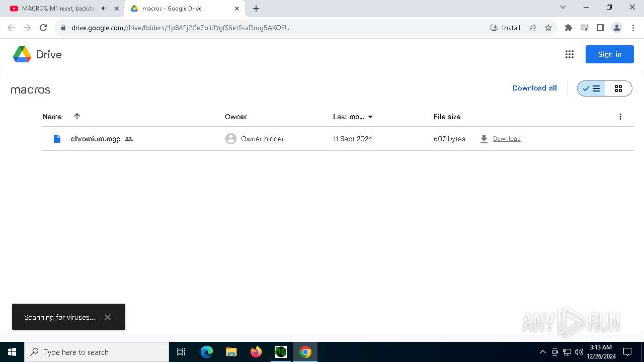Open the Google apps grid
This screenshot has width=644, height=362.
pyautogui.click(x=569, y=54)
